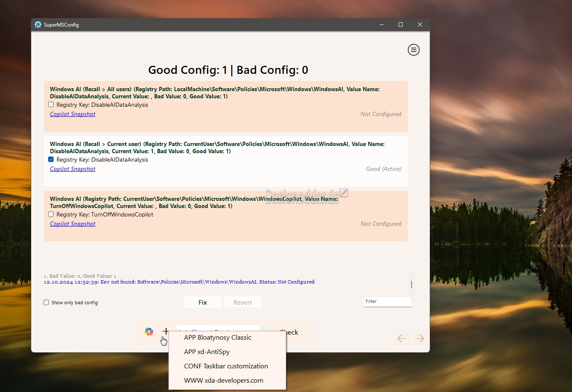Click the Fix button
Screen dimensions: 572x392
(x=203, y=303)
